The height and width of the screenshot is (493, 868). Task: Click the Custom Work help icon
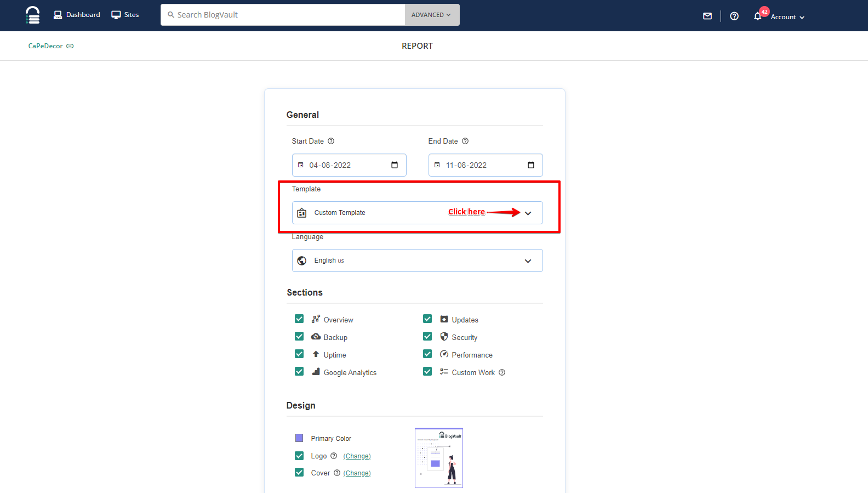502,372
